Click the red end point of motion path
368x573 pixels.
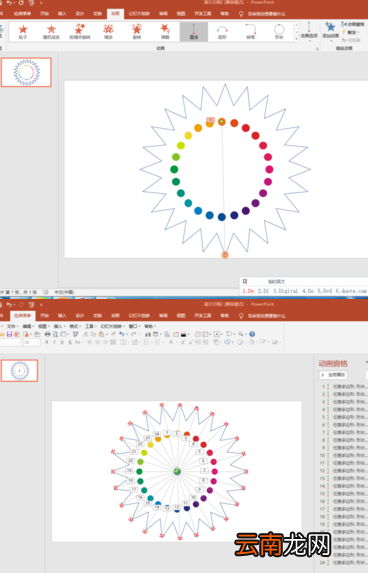coord(225,255)
